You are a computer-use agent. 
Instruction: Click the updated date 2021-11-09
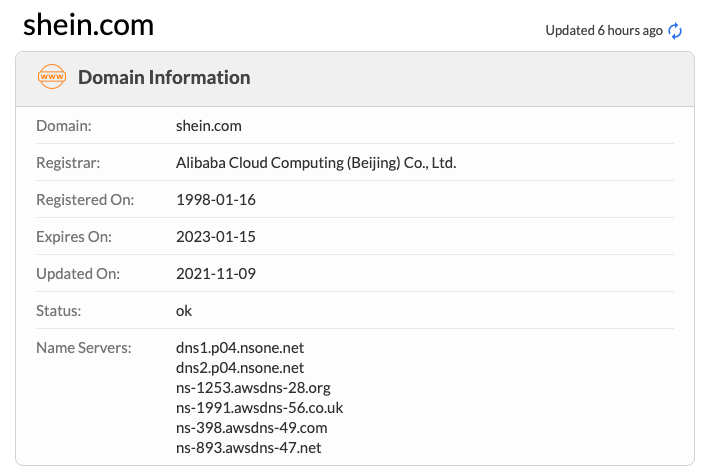217,274
